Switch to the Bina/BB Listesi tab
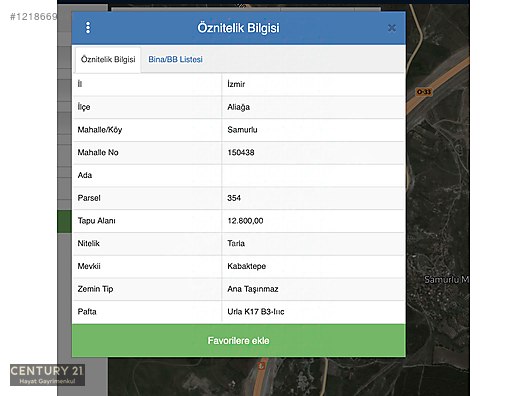528x396 pixels. tap(175, 60)
